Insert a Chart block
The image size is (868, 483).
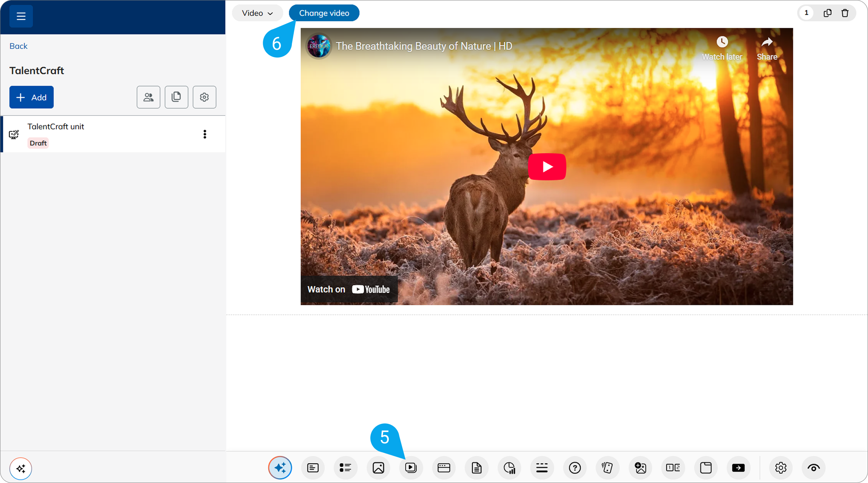[509, 468]
